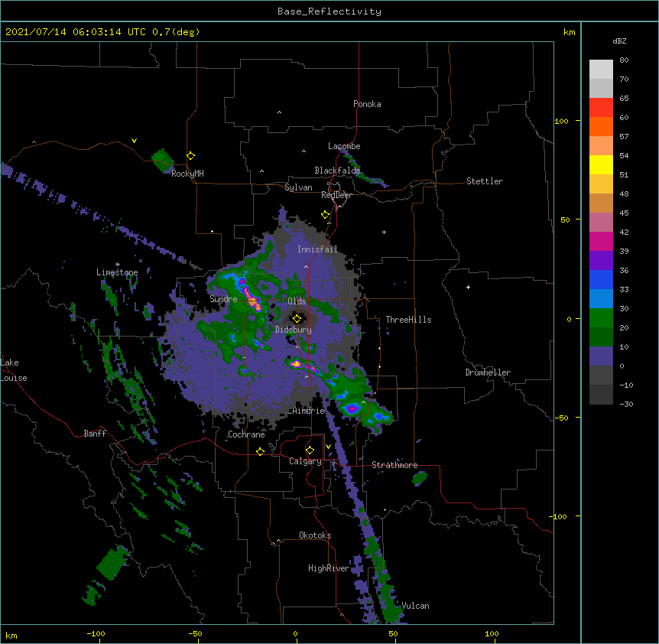
Task: Click the Cochrane city label
Action: coord(246,434)
